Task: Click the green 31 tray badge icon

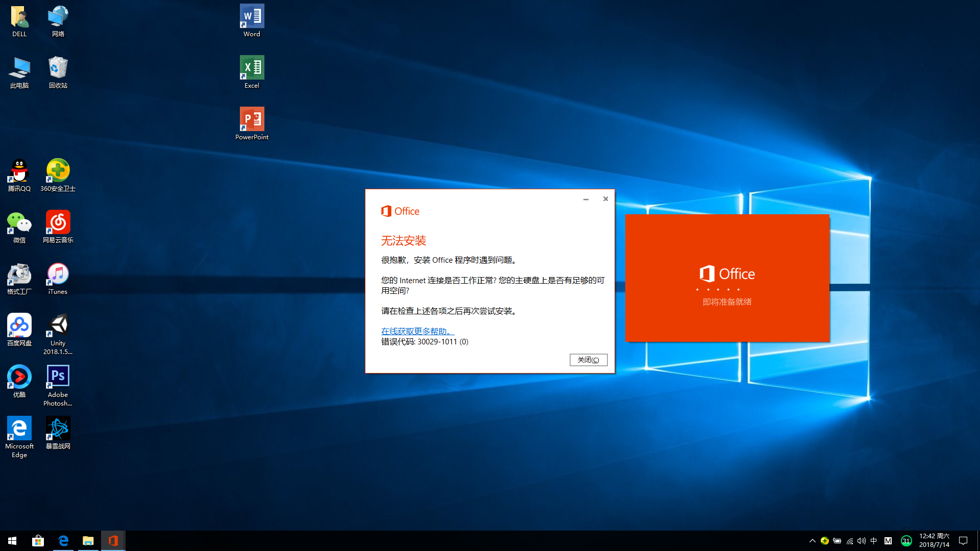Action: point(906,541)
